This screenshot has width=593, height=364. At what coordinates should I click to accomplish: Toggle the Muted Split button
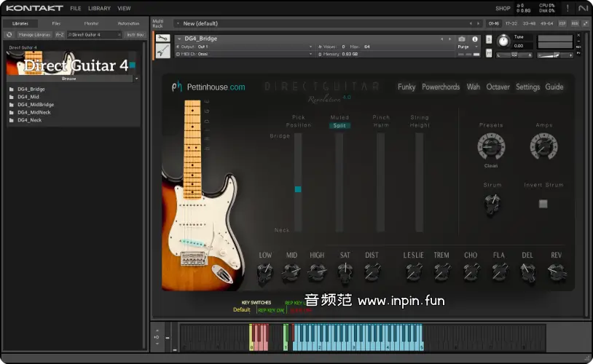339,126
